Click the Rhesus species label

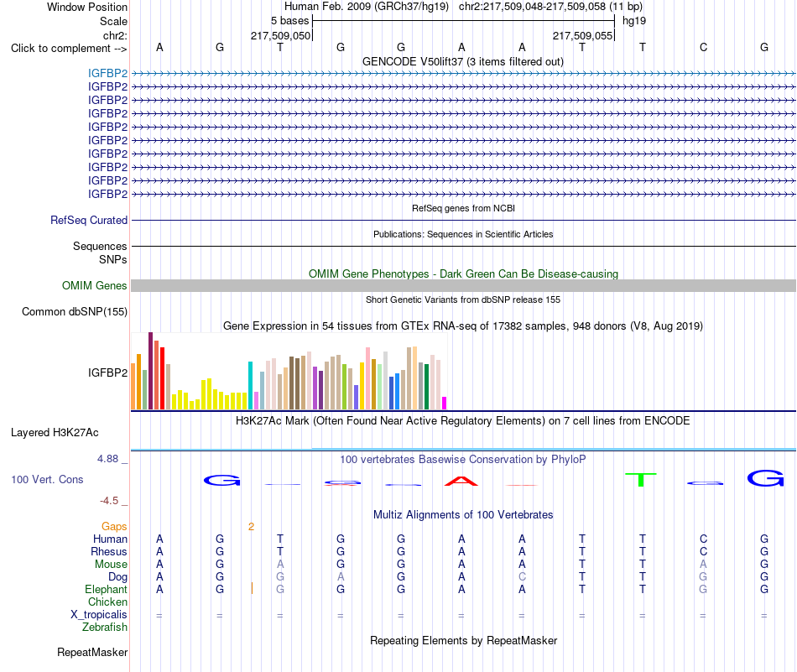(109, 551)
